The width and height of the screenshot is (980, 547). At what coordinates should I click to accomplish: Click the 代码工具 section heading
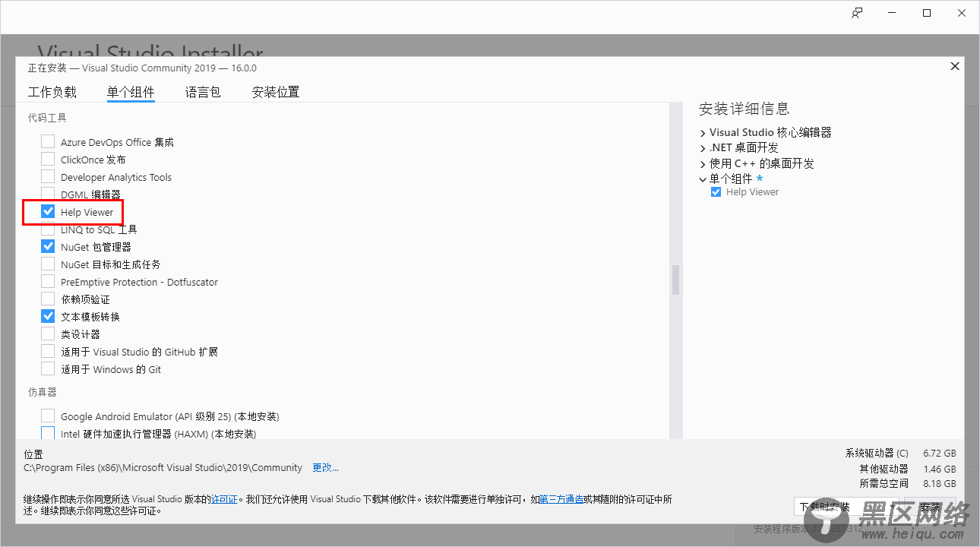tap(47, 118)
